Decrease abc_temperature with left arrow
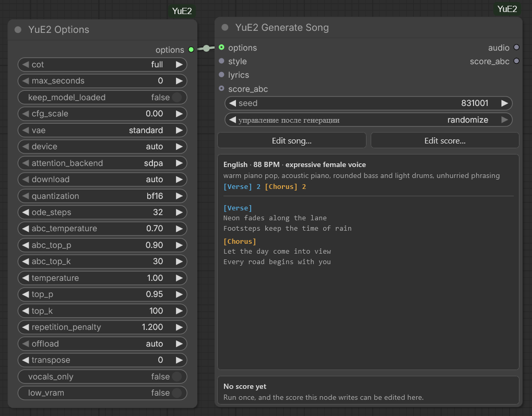The height and width of the screenshot is (416, 532). [x=26, y=229]
